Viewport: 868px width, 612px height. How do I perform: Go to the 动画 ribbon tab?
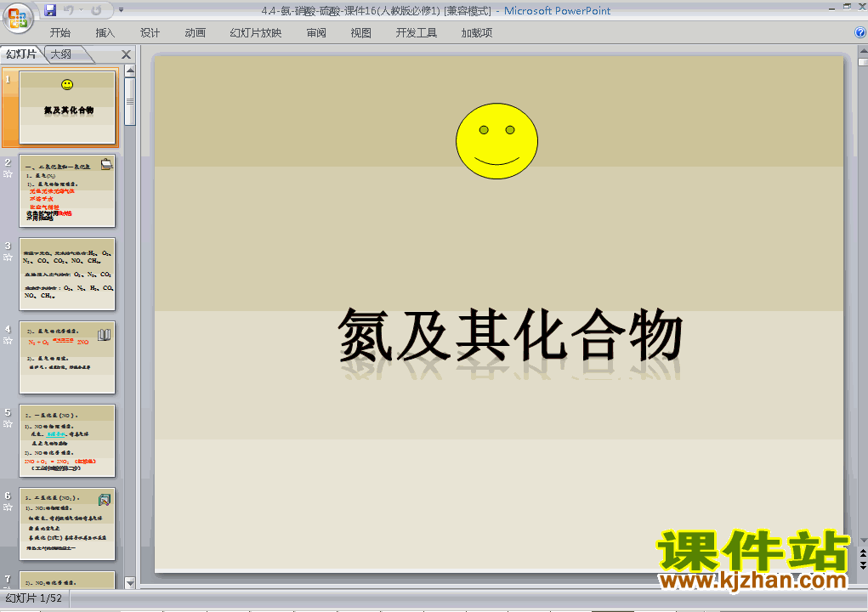pos(196,33)
